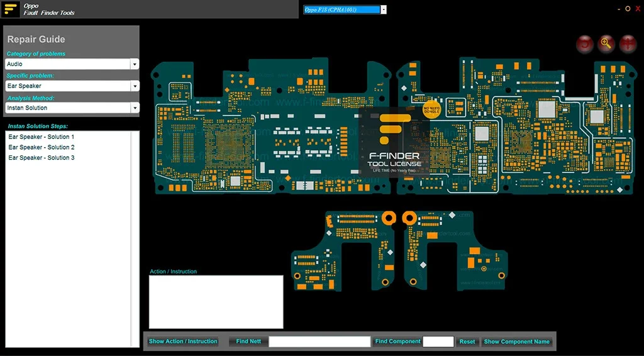Click the Reset button
Screen dimensions: 644x356
pyautogui.click(x=467, y=342)
